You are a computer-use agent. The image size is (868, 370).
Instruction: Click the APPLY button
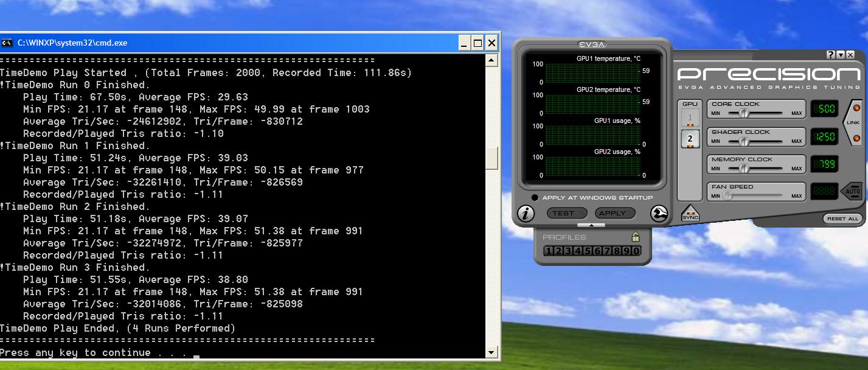pyautogui.click(x=615, y=213)
